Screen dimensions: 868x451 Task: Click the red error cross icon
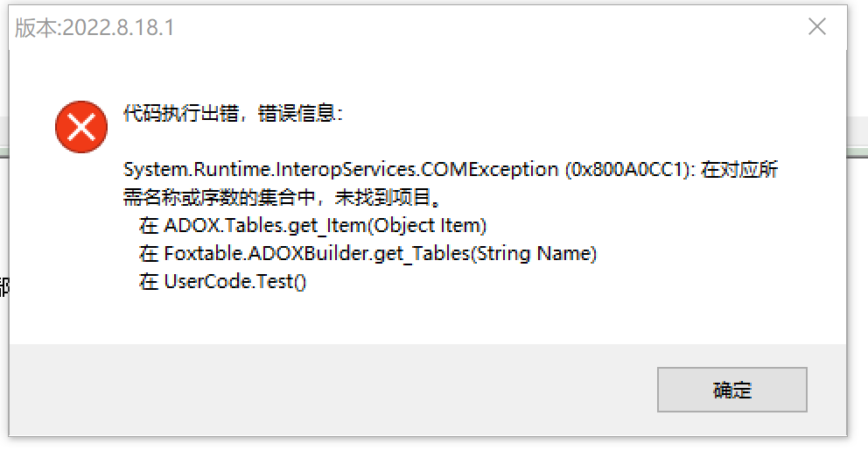click(x=81, y=127)
